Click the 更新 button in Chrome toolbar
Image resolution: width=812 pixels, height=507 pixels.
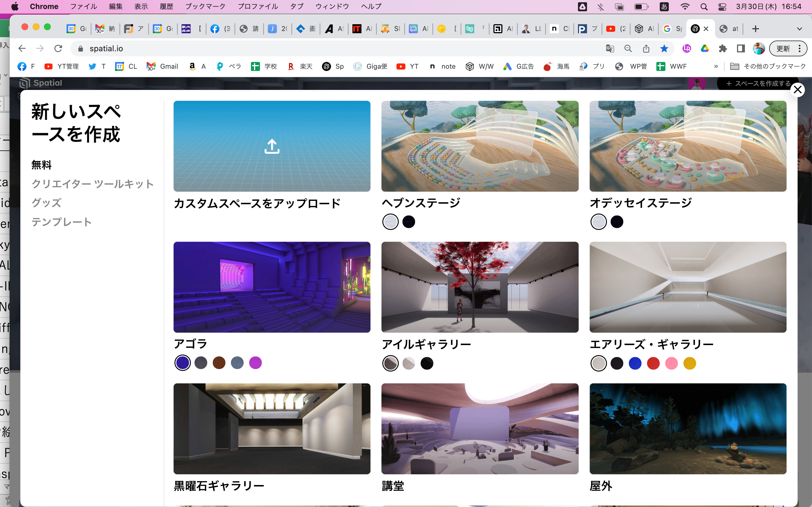(x=783, y=49)
